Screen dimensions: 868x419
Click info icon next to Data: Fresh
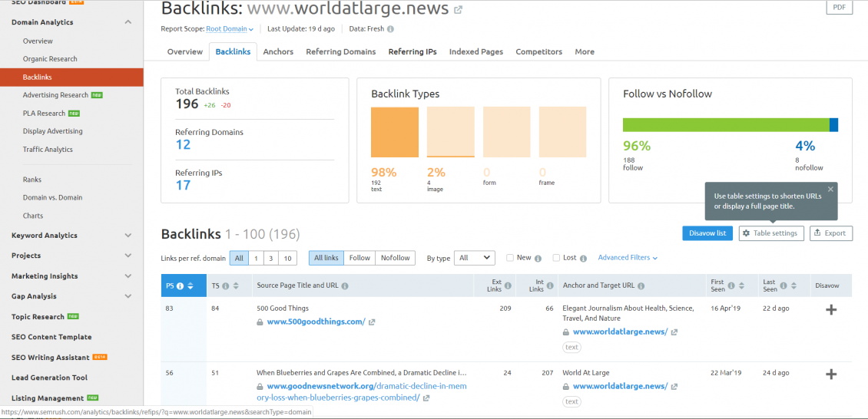(x=390, y=28)
